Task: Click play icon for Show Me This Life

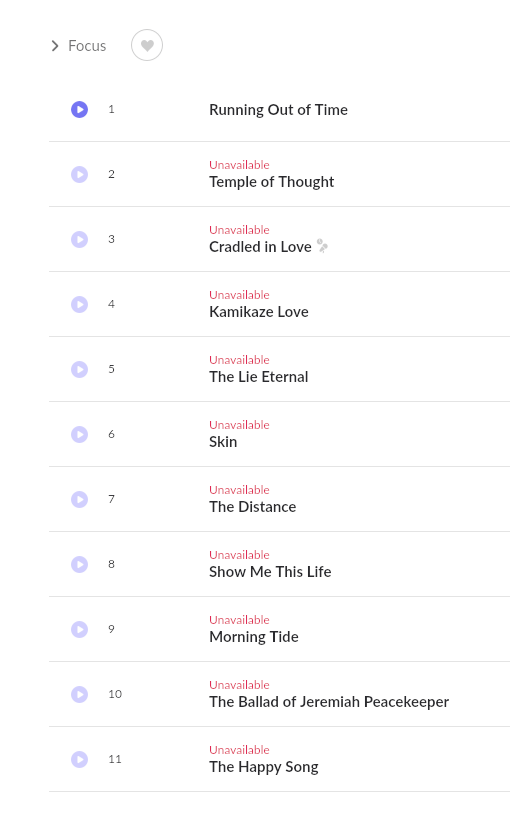Action: click(x=80, y=565)
